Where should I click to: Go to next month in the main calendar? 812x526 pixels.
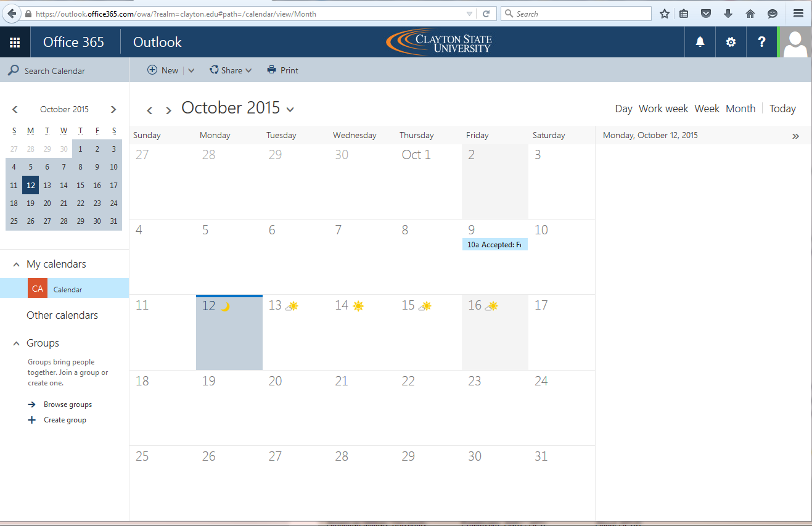pyautogui.click(x=168, y=110)
